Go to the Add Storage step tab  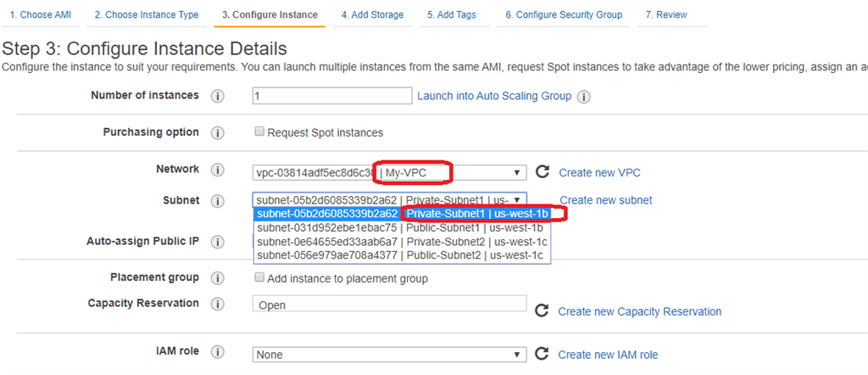(x=372, y=14)
